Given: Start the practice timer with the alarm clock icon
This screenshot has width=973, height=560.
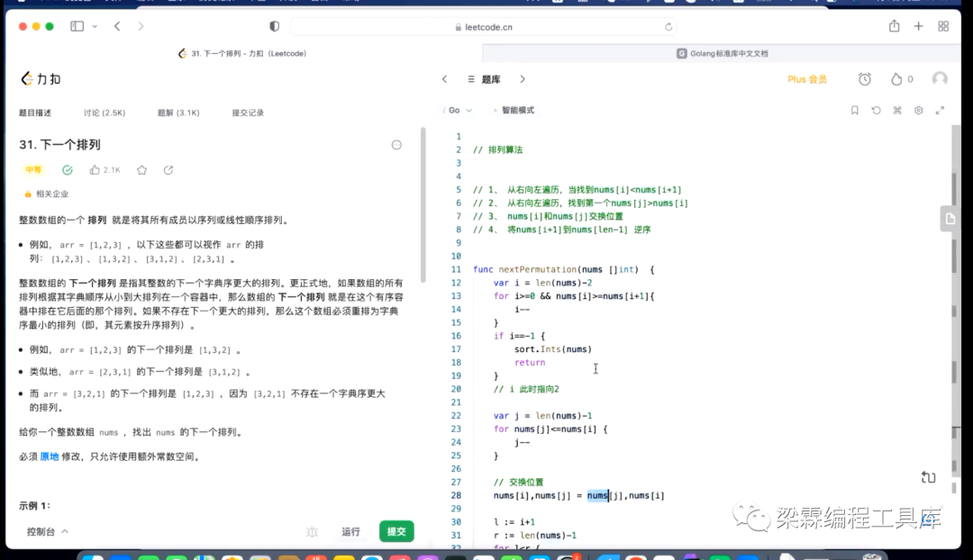Looking at the screenshot, I should (865, 79).
